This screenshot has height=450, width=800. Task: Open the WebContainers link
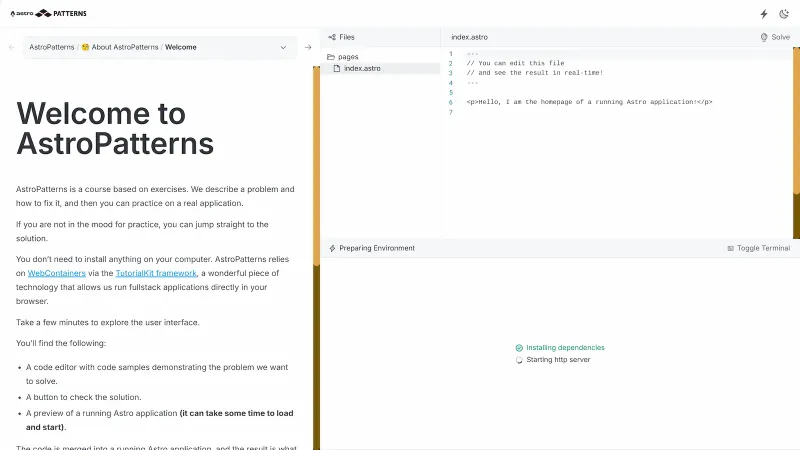56,272
